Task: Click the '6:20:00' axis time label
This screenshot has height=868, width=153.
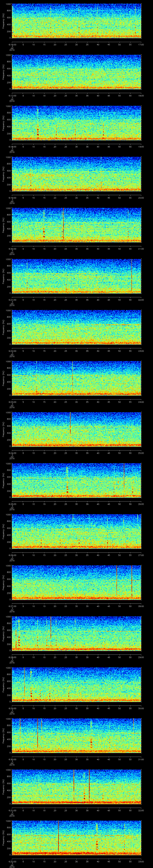Action: point(12,249)
